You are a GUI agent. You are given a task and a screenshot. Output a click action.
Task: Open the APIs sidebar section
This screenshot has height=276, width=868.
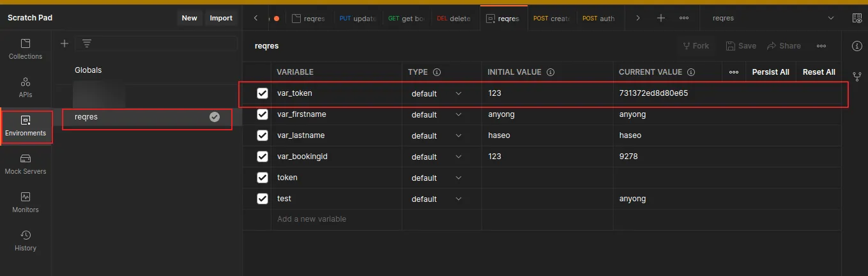pos(26,87)
